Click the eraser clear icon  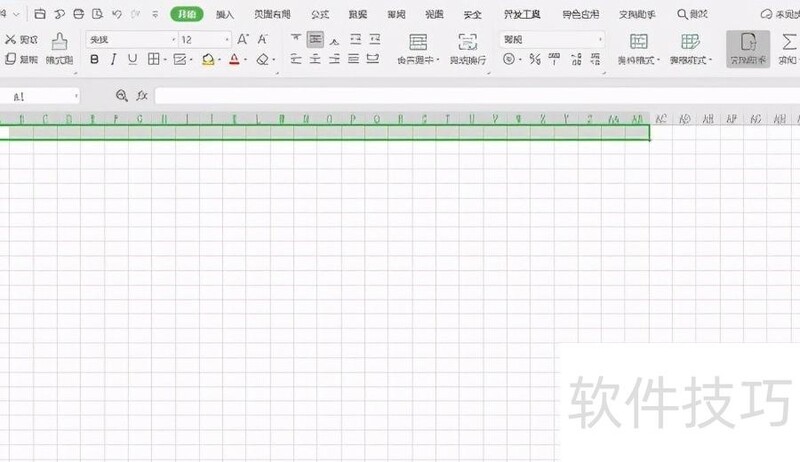coord(262,60)
